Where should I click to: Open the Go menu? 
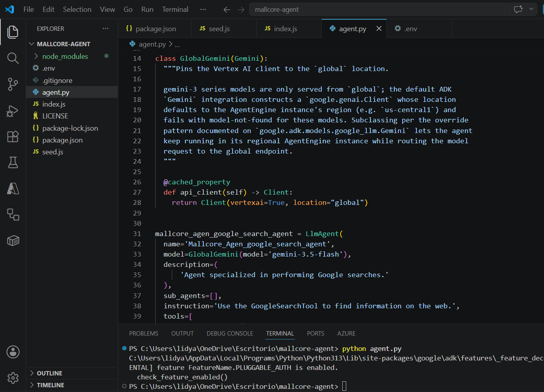(128, 9)
